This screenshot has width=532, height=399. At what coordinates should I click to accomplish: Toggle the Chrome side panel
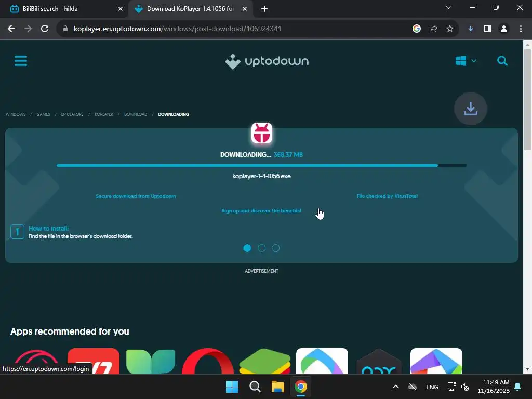487,29
